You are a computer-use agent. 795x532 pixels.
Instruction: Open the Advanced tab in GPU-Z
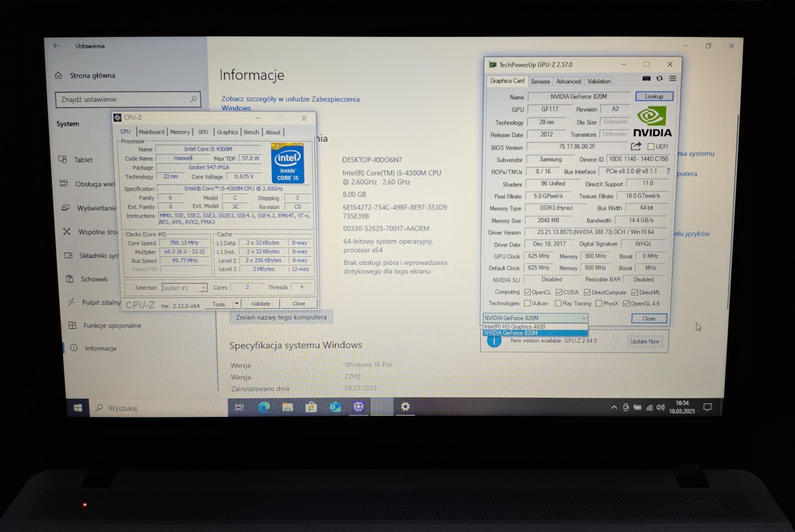click(x=568, y=81)
